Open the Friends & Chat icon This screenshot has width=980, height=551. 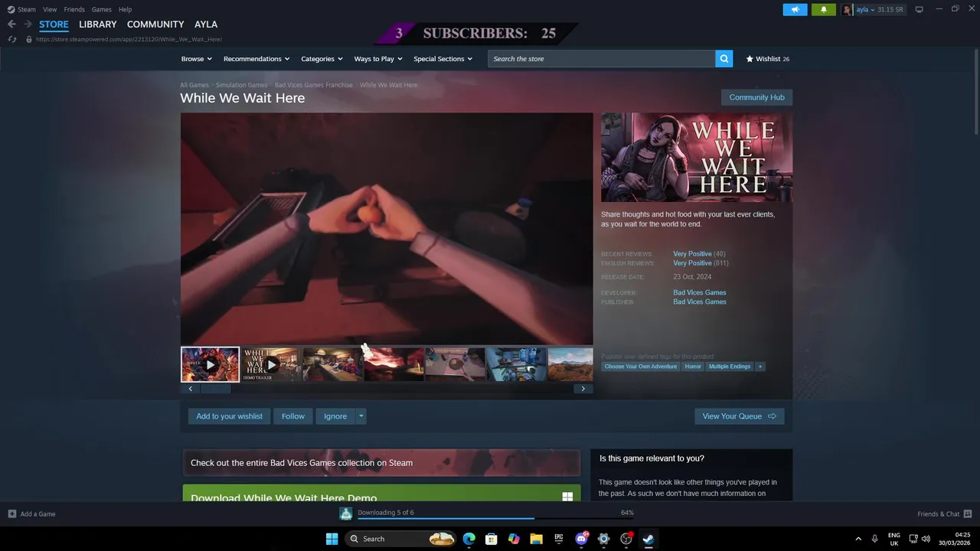(968, 514)
